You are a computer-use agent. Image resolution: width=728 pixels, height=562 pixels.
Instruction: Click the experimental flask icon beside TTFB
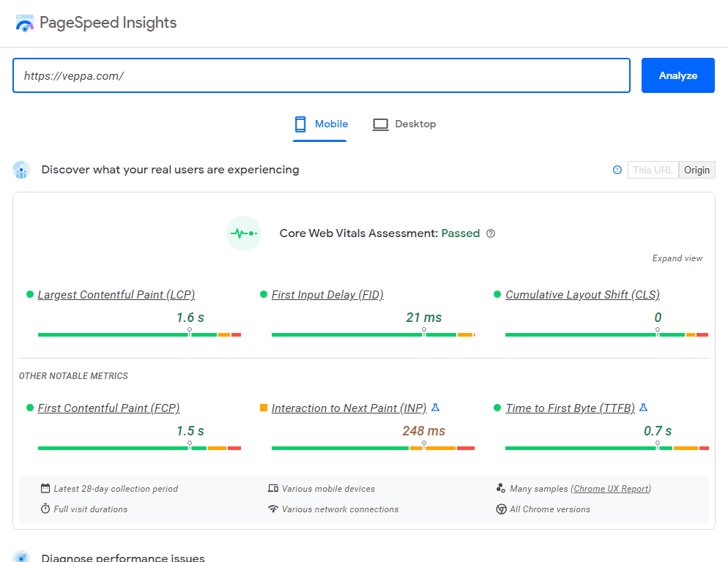644,408
